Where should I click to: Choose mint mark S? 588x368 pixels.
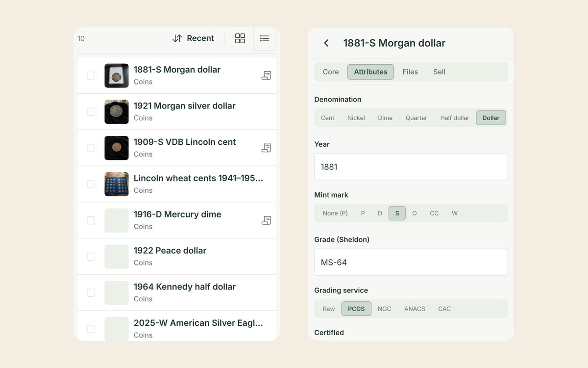(397, 213)
